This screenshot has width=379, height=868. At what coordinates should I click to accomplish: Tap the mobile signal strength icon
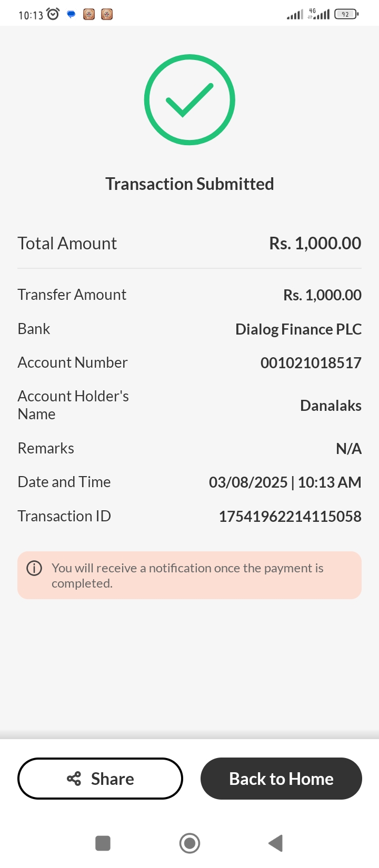click(x=295, y=15)
